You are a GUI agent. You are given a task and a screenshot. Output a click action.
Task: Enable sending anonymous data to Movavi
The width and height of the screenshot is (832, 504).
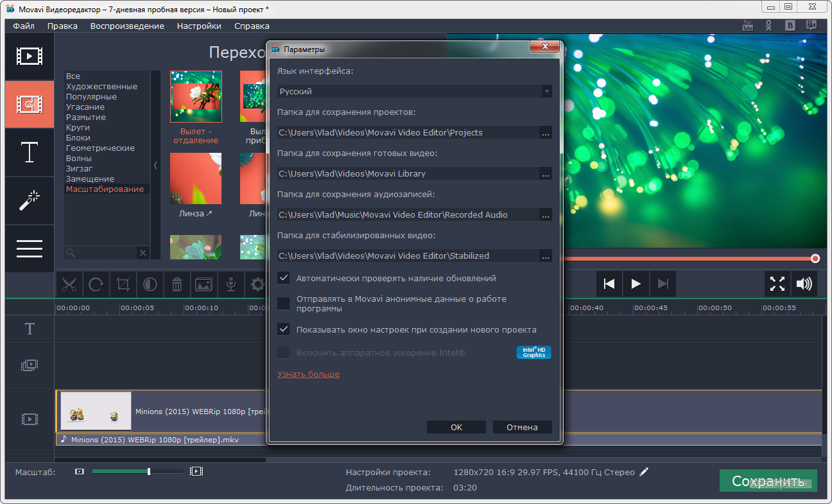click(283, 303)
